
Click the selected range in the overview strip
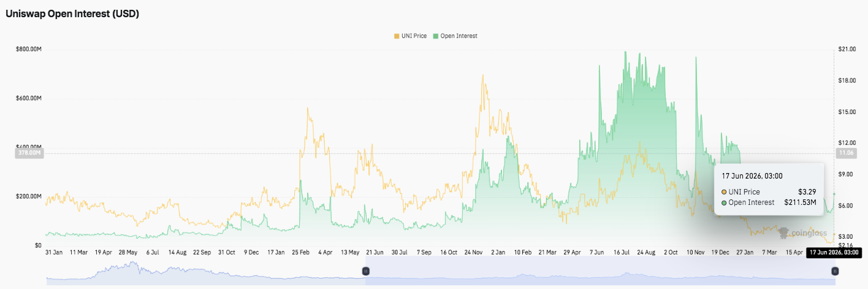click(x=600, y=271)
